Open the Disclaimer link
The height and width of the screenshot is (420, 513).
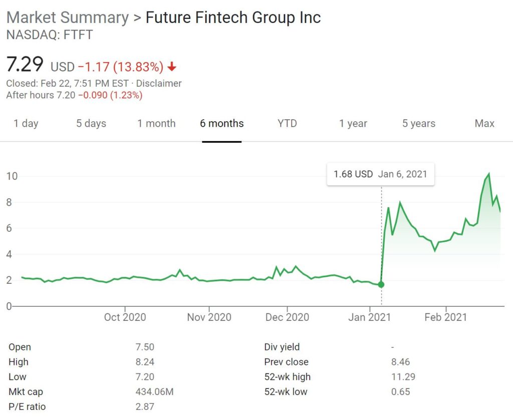pos(159,84)
